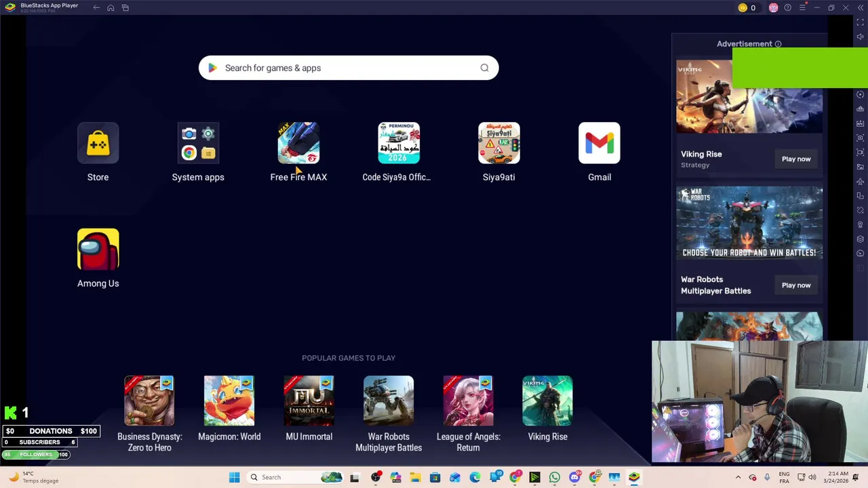Click the ENG FRA language indicator

click(x=784, y=477)
